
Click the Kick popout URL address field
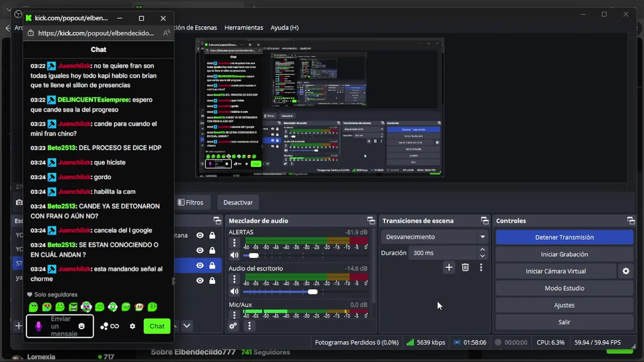click(x=96, y=33)
